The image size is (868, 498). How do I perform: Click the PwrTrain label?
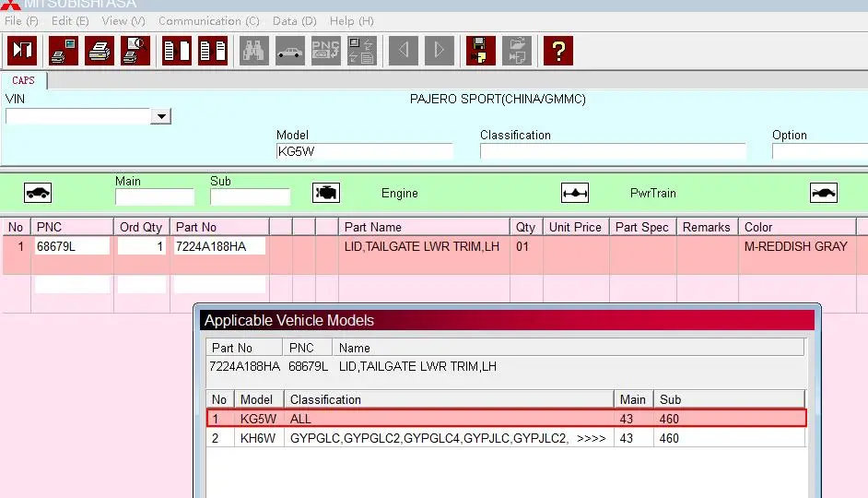(x=653, y=194)
